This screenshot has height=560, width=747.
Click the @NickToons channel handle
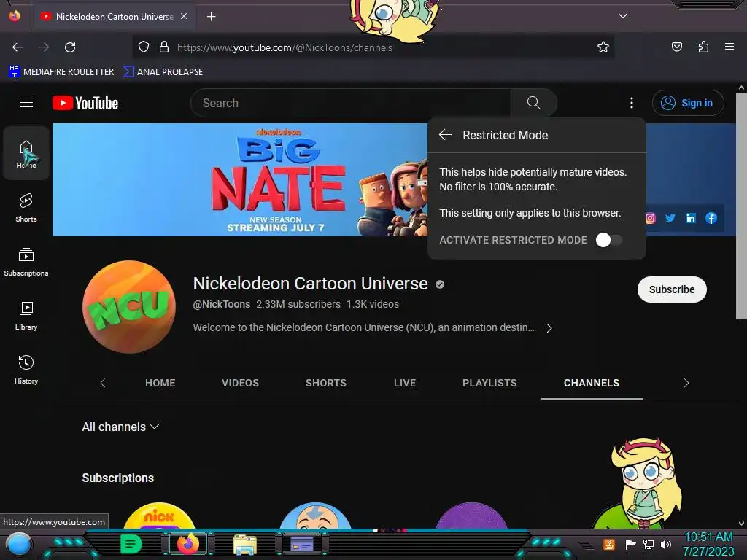click(x=222, y=304)
